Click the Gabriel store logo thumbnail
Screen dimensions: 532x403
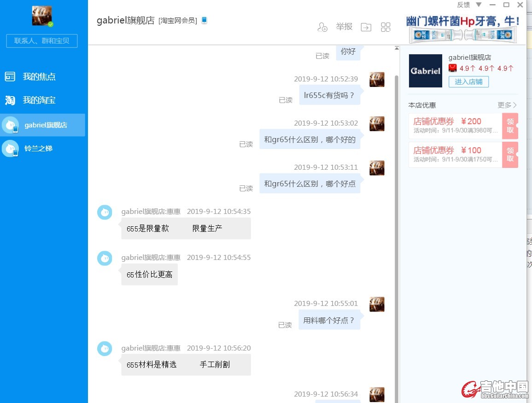coord(425,71)
